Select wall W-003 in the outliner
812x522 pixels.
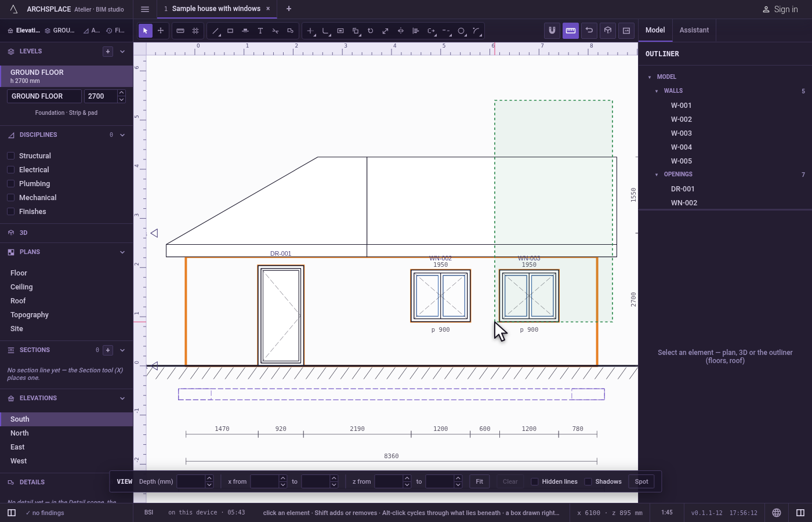point(725,133)
